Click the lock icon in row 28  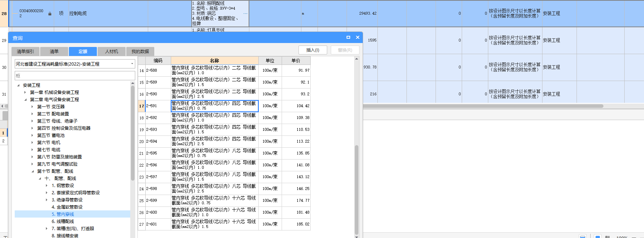[x=50, y=14]
